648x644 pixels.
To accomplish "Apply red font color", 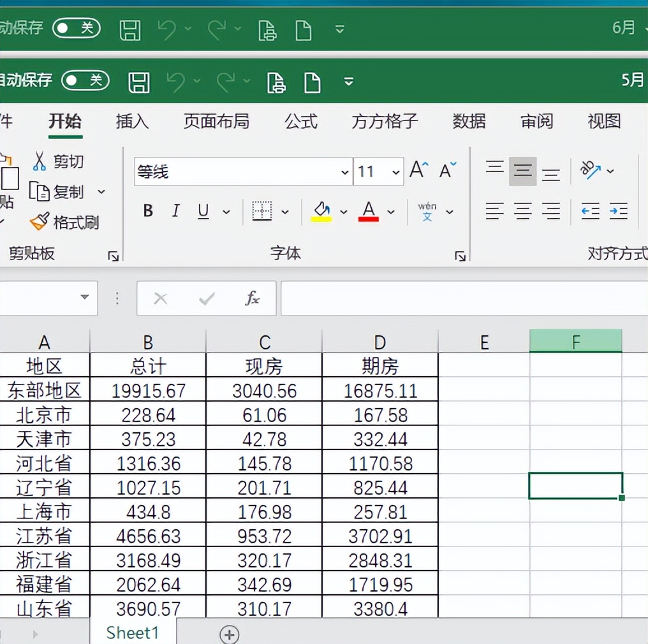I will click(369, 212).
